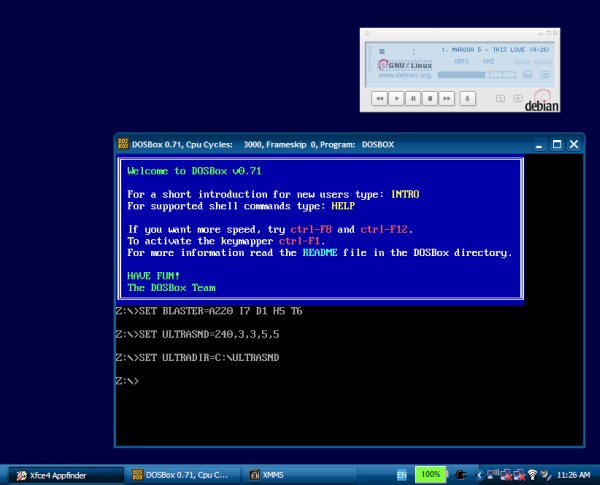The height and width of the screenshot is (485, 600).
Task: Skip to next track in XMMS
Action: click(447, 98)
